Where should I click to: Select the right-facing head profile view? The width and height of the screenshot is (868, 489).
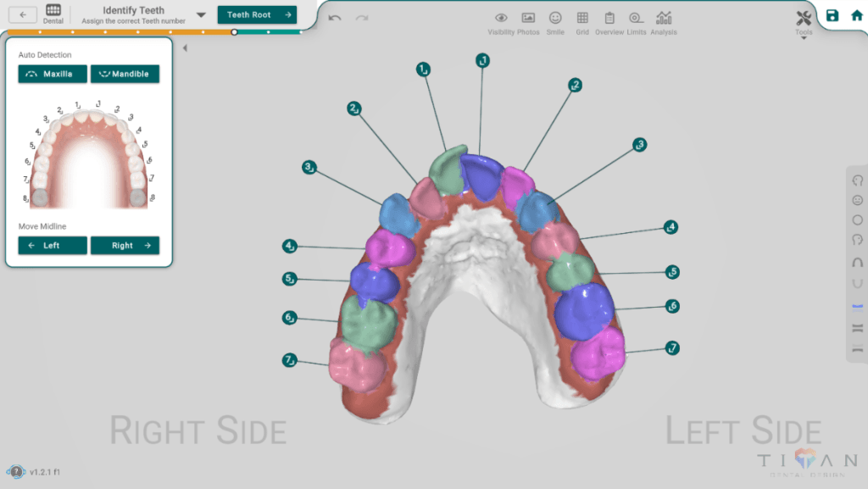tap(858, 240)
